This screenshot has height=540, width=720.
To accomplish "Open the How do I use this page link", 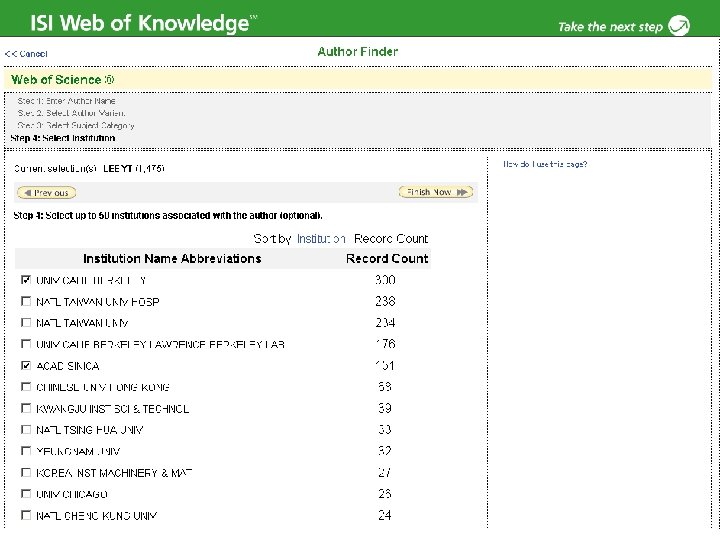I will click(545, 164).
